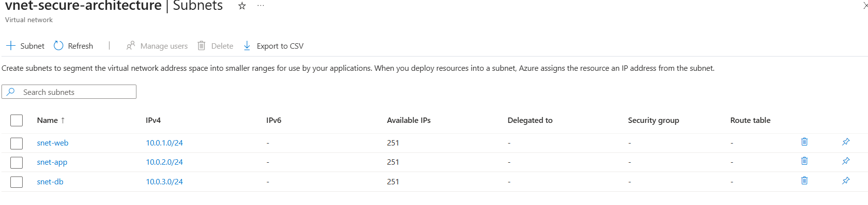868x205 pixels.
Task: Open the snet-web subnet link
Action: coord(53,143)
